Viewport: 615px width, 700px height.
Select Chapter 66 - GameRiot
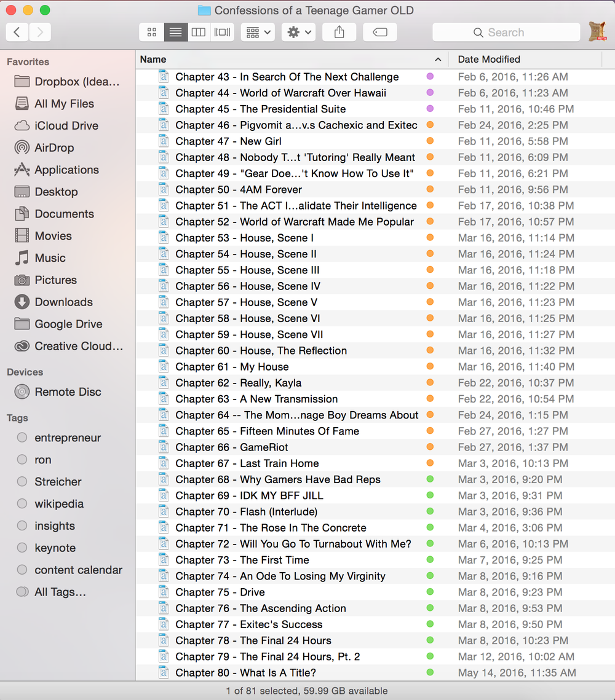point(375,447)
